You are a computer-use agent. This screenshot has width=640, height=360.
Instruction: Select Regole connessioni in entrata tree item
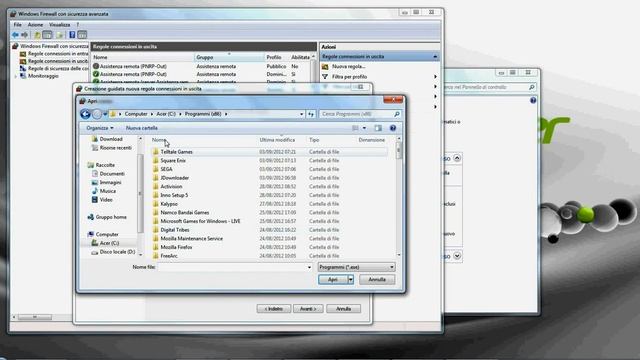54,54
